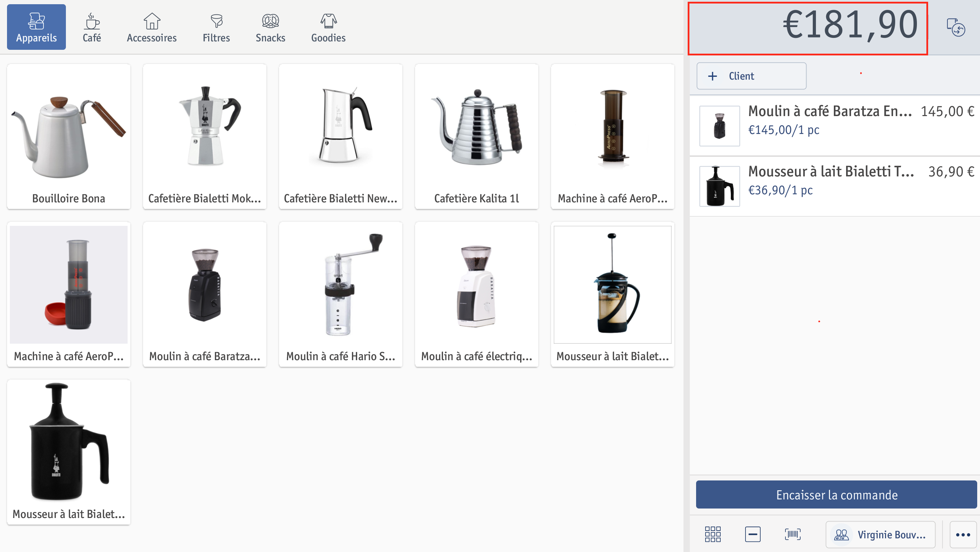The width and height of the screenshot is (980, 552).
Task: Click the €36,90/1 pc quantity text
Action: pos(780,190)
